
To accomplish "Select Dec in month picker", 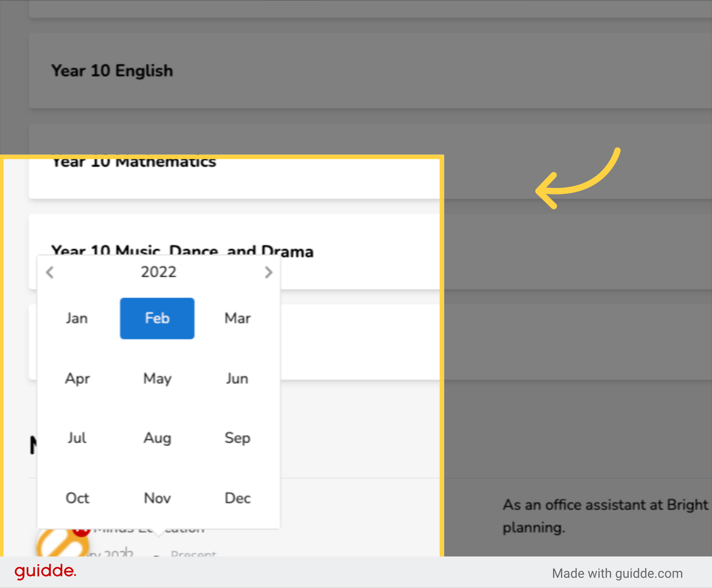I will click(238, 498).
